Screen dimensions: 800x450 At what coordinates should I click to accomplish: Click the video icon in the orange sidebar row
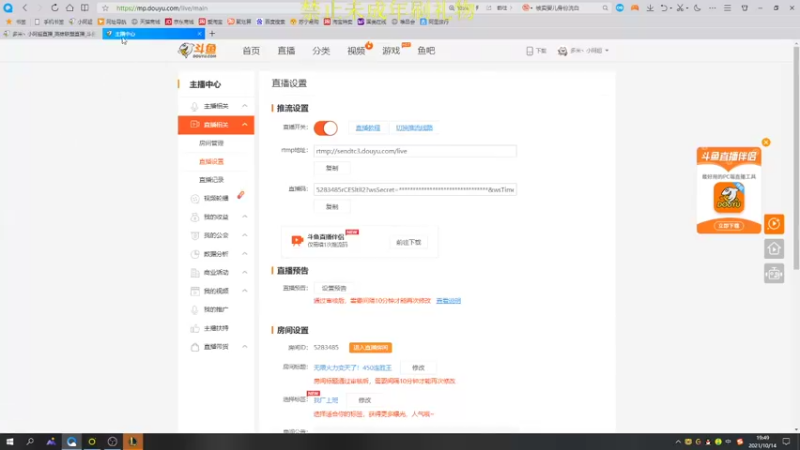194,124
